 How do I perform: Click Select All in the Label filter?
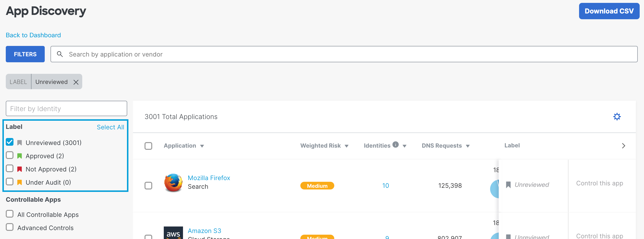[x=111, y=127]
